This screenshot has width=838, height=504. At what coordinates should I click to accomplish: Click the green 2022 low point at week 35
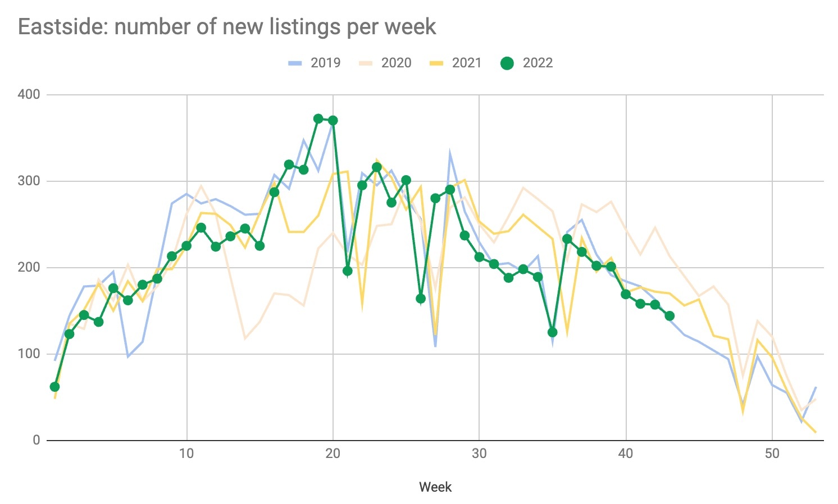click(552, 332)
